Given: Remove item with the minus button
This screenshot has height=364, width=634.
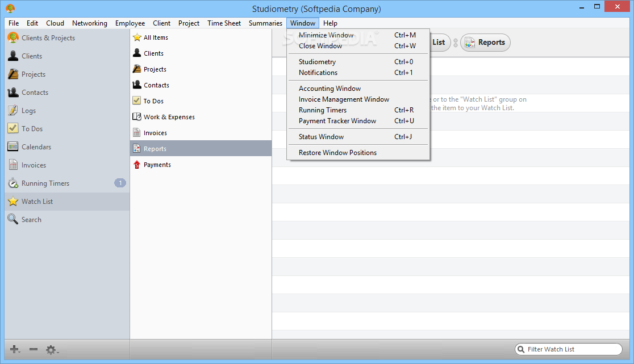Looking at the screenshot, I should point(34,349).
